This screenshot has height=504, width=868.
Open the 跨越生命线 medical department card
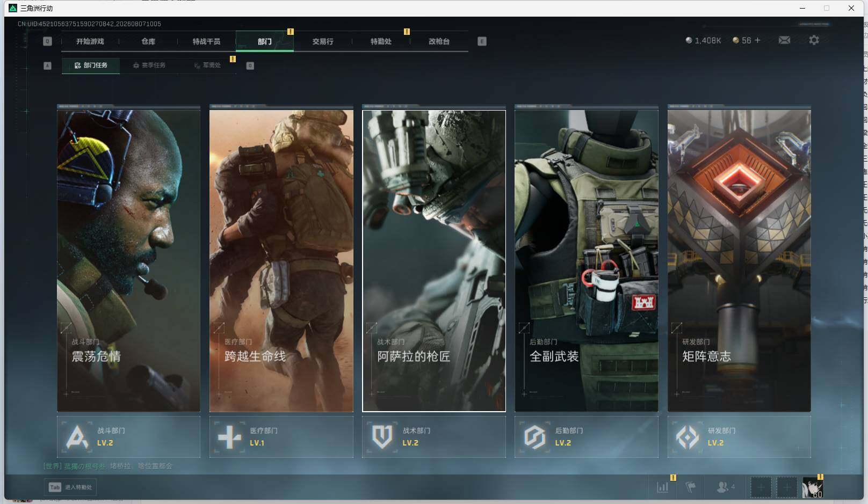pos(281,260)
